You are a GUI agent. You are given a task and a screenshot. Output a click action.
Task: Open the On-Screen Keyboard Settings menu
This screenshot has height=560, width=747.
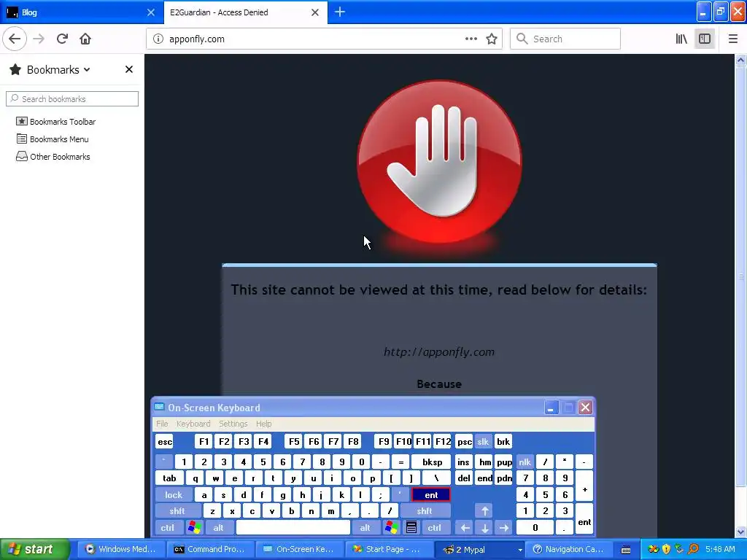point(233,424)
